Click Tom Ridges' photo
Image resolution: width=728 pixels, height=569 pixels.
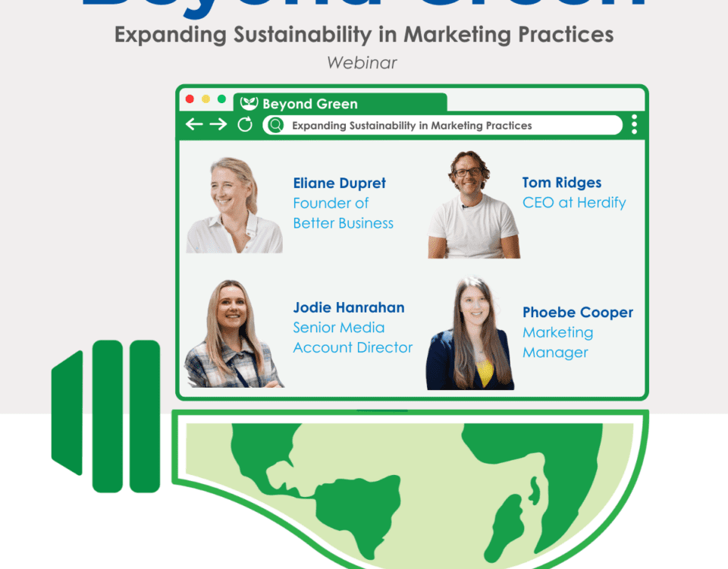pos(473,204)
